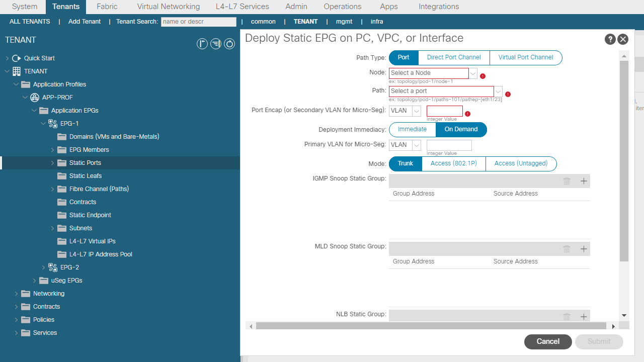Select Port as the path type
Screen dimensions: 644x362
(x=404, y=58)
